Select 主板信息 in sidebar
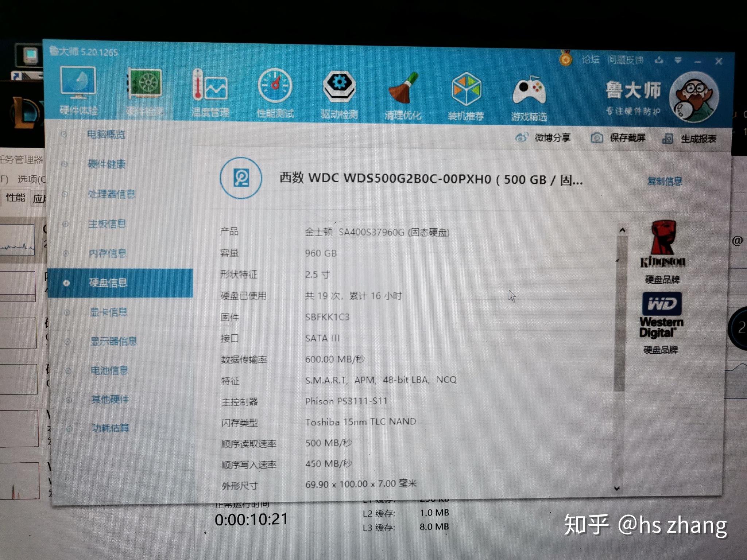 pos(107,223)
